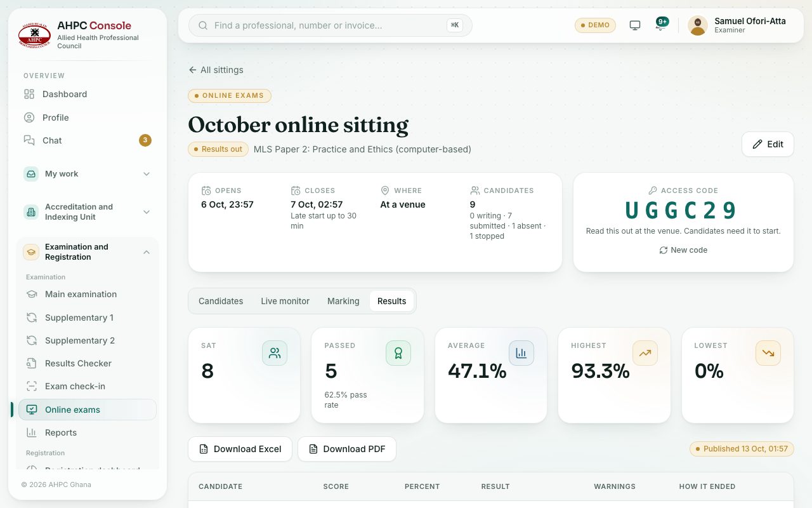Expand the My work section

(88, 174)
